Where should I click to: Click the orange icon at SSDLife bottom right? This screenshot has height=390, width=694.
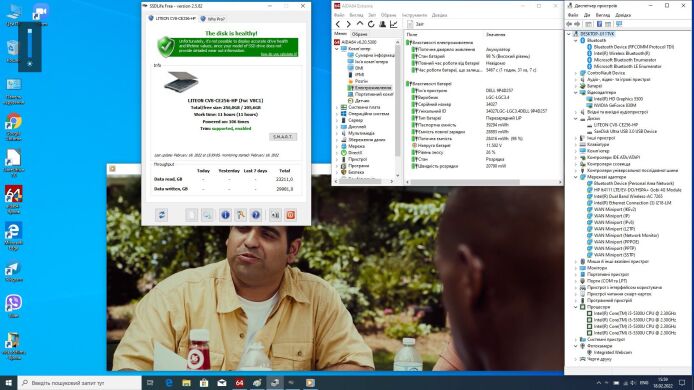point(291,215)
